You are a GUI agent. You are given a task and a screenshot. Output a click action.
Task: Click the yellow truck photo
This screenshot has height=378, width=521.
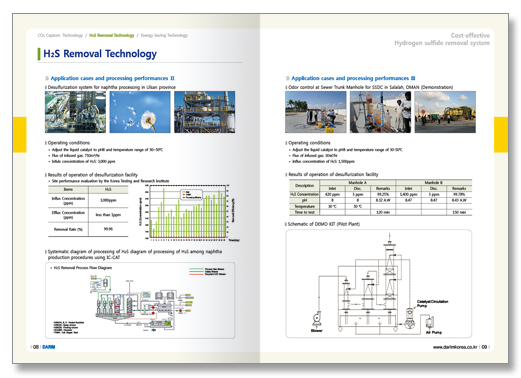tap(445, 112)
